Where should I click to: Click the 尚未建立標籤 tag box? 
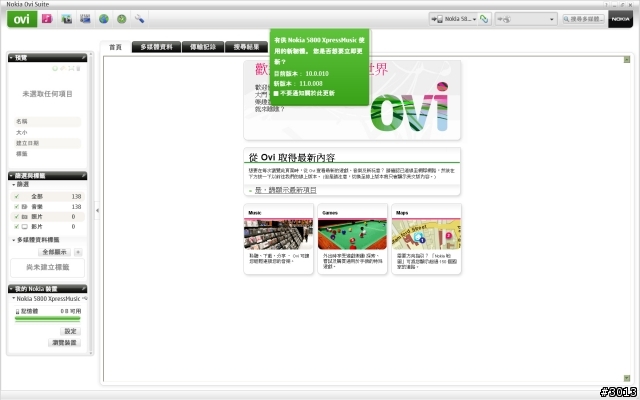coord(47,267)
